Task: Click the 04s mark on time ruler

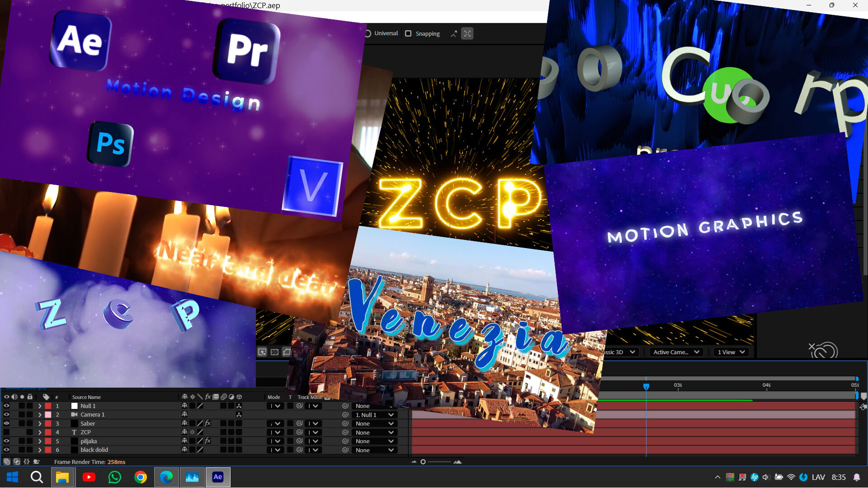Action: 766,385
